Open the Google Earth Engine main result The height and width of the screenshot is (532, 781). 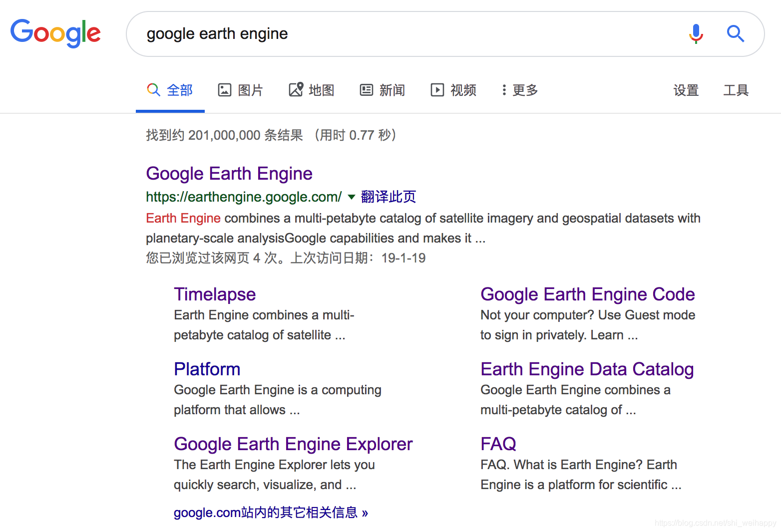pos(229,174)
